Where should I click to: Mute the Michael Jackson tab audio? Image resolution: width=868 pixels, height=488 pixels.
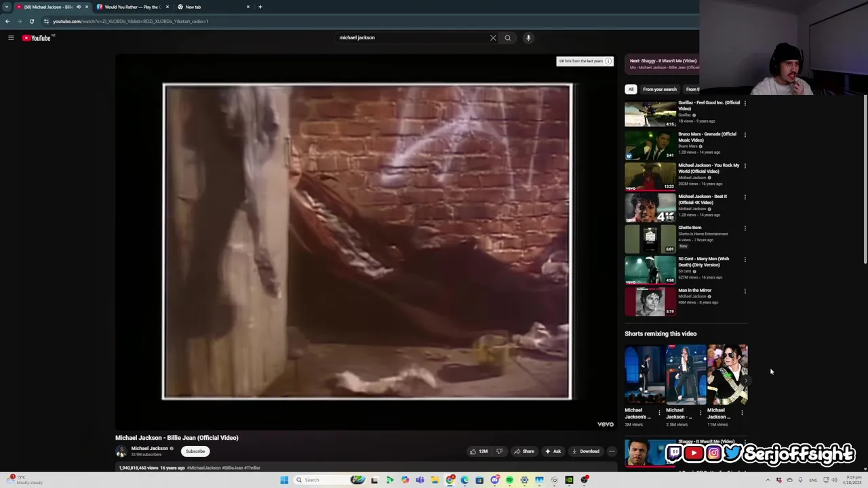[x=79, y=7]
